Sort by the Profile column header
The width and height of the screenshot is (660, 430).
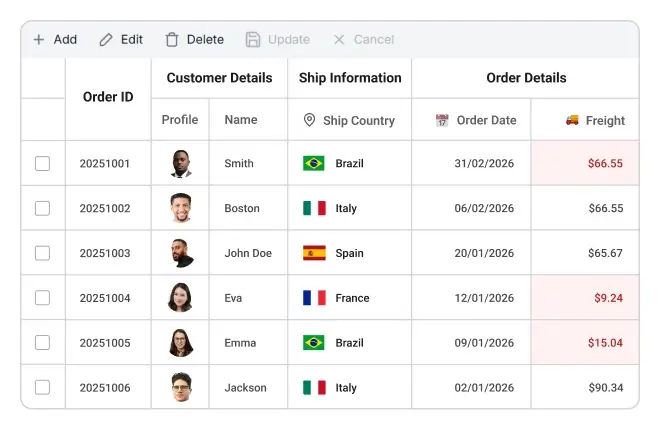tap(180, 119)
